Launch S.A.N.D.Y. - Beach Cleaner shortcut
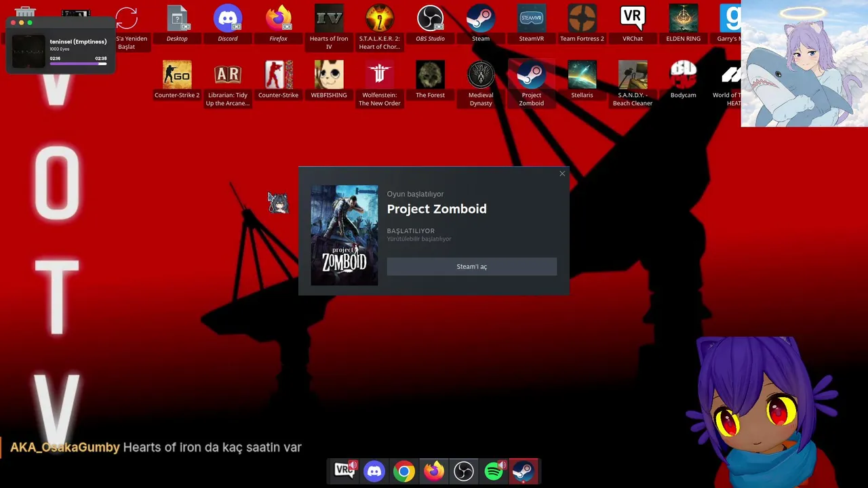Image resolution: width=868 pixels, height=488 pixels. 633,83
